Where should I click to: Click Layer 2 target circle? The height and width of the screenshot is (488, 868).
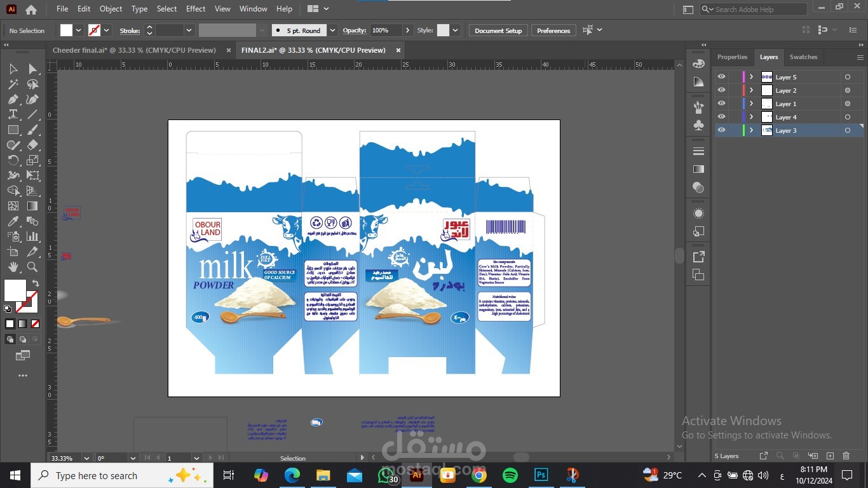pos(847,90)
